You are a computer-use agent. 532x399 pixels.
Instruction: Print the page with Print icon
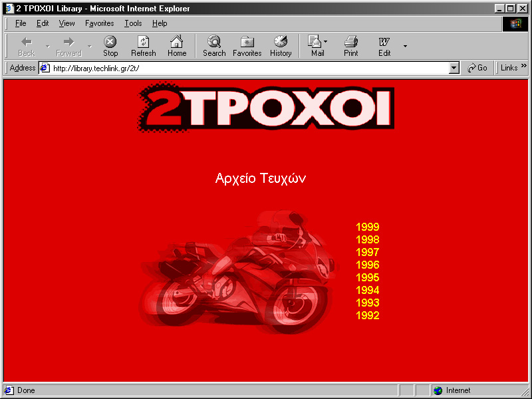[351, 41]
